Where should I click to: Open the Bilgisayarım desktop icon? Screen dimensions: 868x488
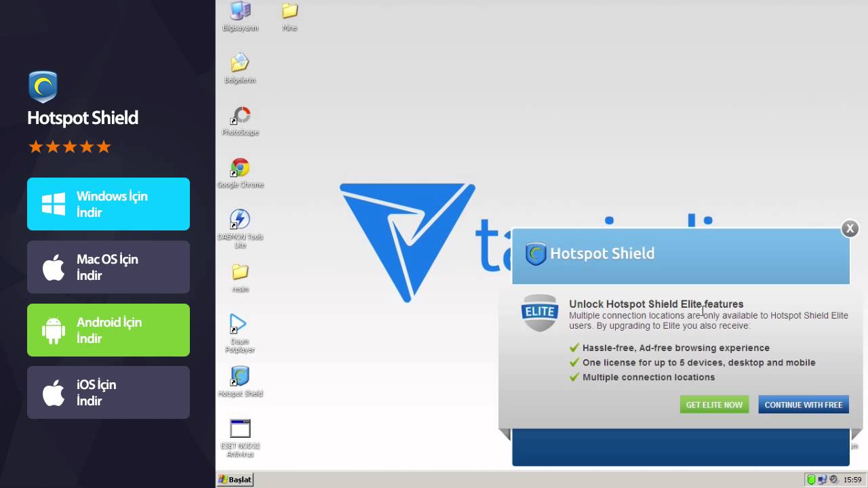[x=240, y=16]
